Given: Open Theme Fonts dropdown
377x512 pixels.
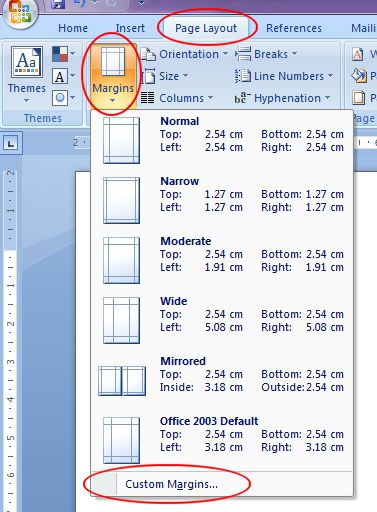Looking at the screenshot, I should (64, 76).
